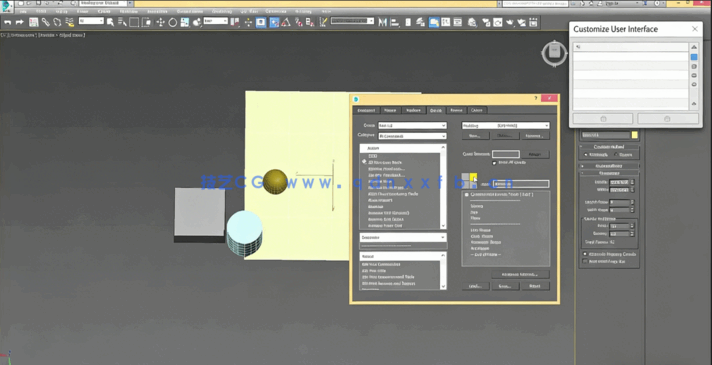The height and width of the screenshot is (365, 712).
Task: Toggle Keyboard Shortcut Override
Action: point(261,22)
